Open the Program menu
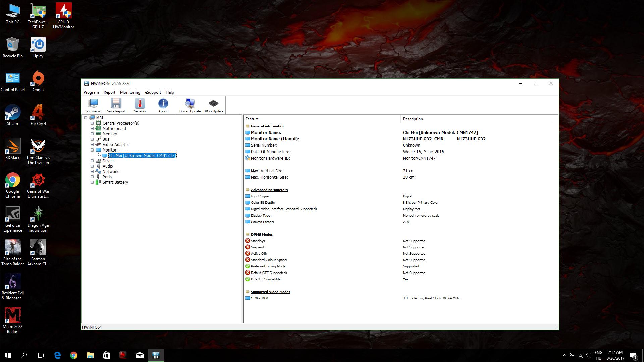644x362 pixels. point(91,92)
